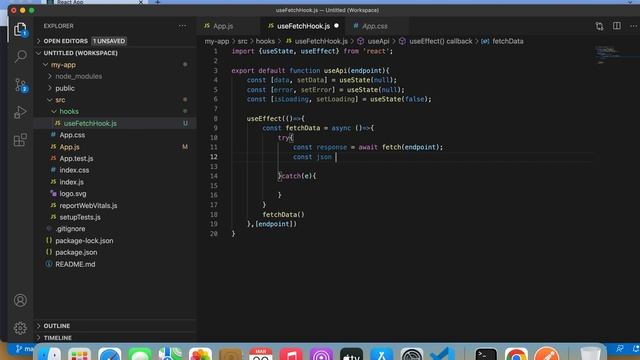Open the Explorer view in activity bar

coord(20,29)
